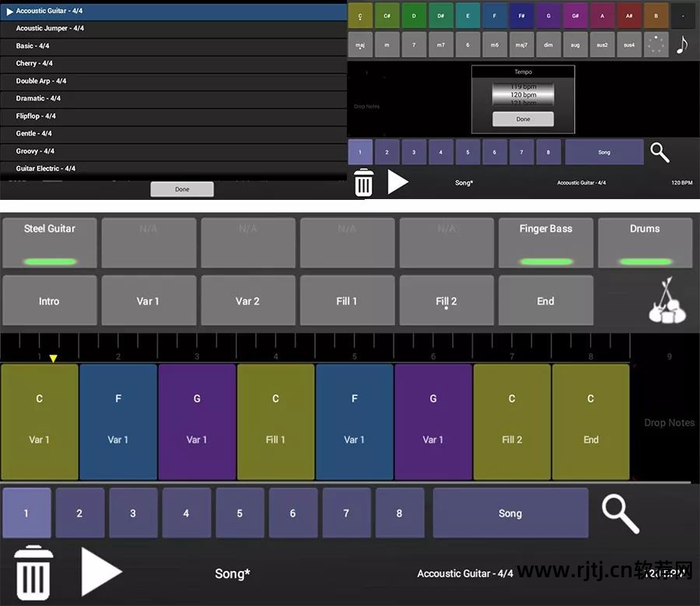Screen dimensions: 700x606
Task: Pick the Guitar Electric - 4/4 style
Action: (173, 169)
